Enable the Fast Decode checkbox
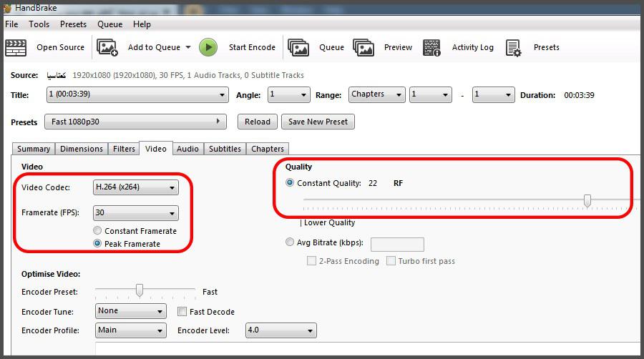The height and width of the screenshot is (359, 644). (182, 311)
